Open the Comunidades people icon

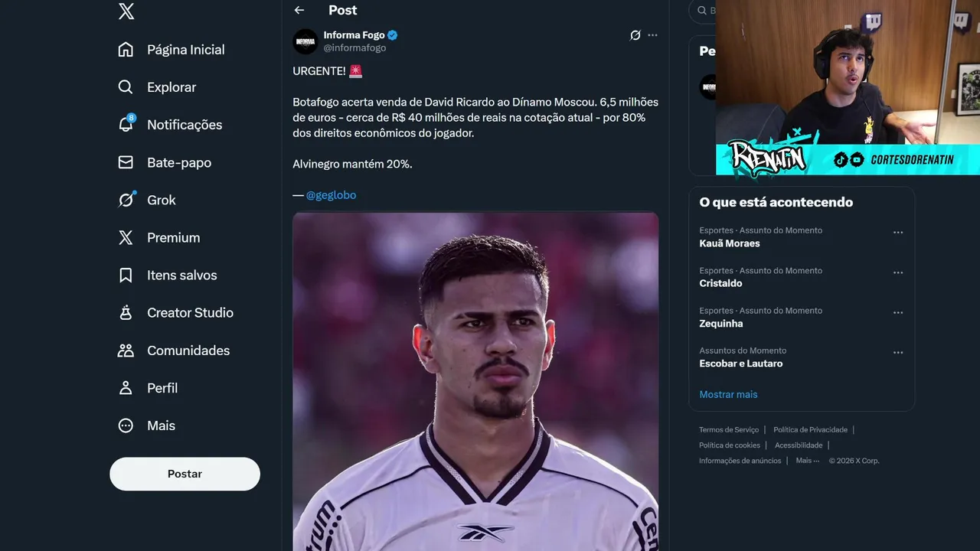click(126, 350)
